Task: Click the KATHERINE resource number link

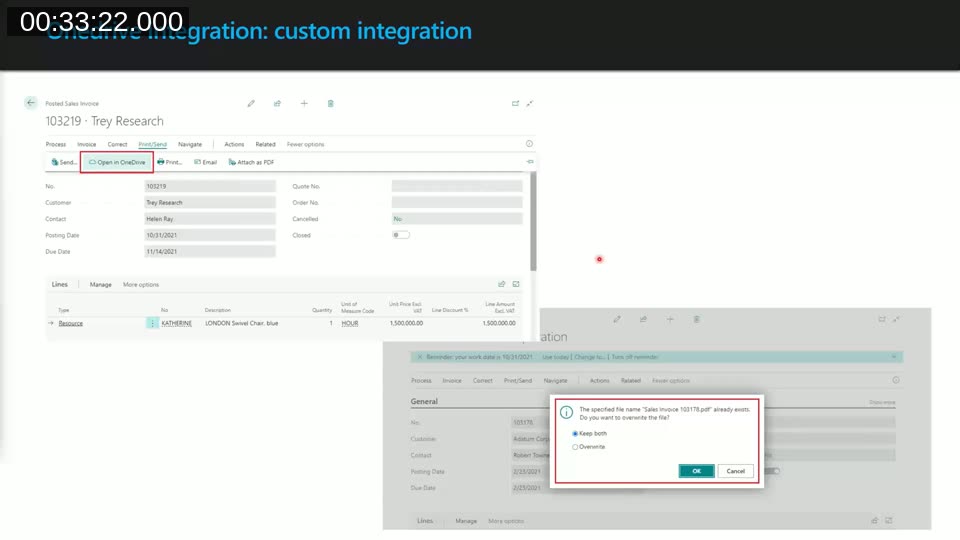Action: coord(176,323)
